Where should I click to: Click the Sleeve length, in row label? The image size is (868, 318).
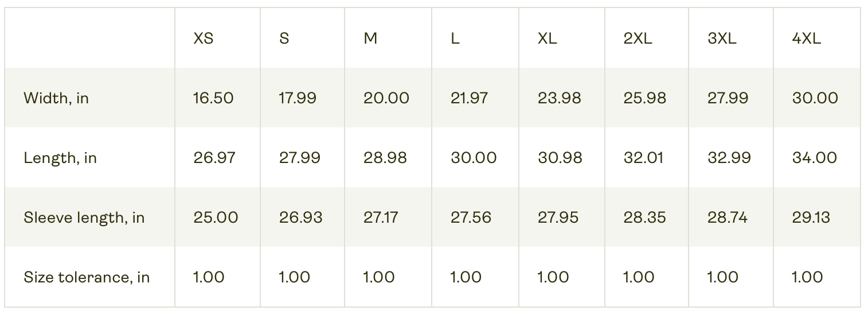pos(84,218)
